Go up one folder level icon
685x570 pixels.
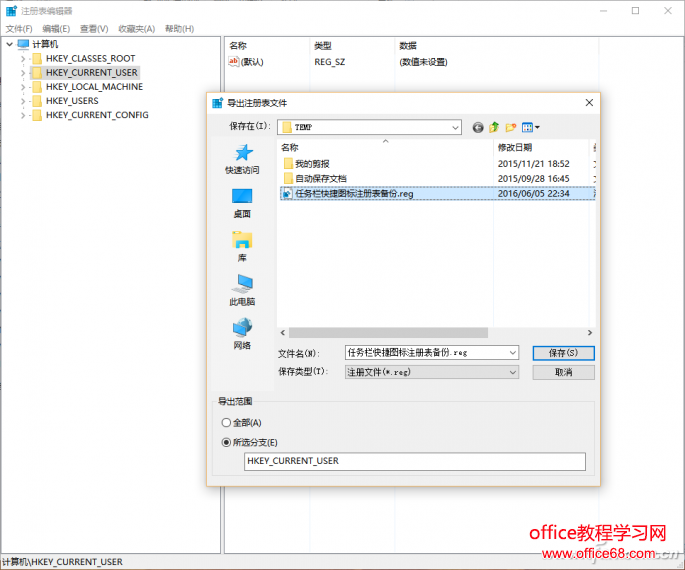pyautogui.click(x=494, y=127)
